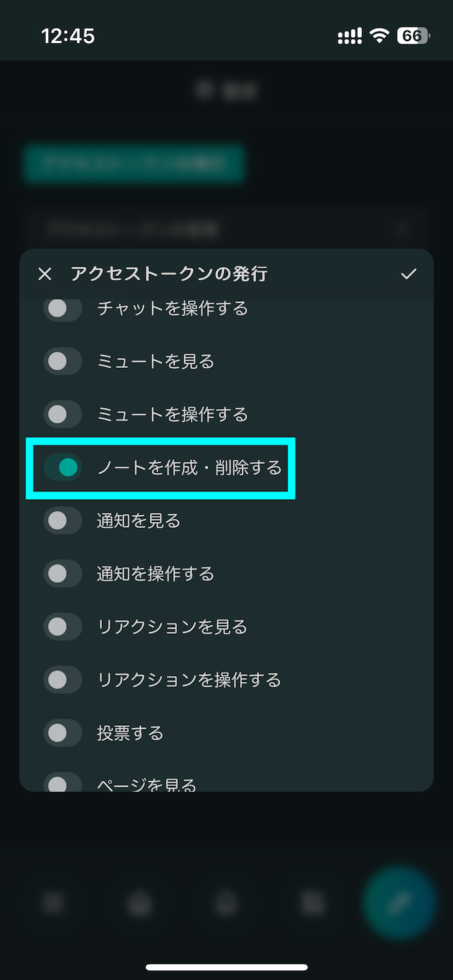Image resolution: width=453 pixels, height=980 pixels.
Task: Enable リアクションを見る switch
Action: pyautogui.click(x=63, y=627)
